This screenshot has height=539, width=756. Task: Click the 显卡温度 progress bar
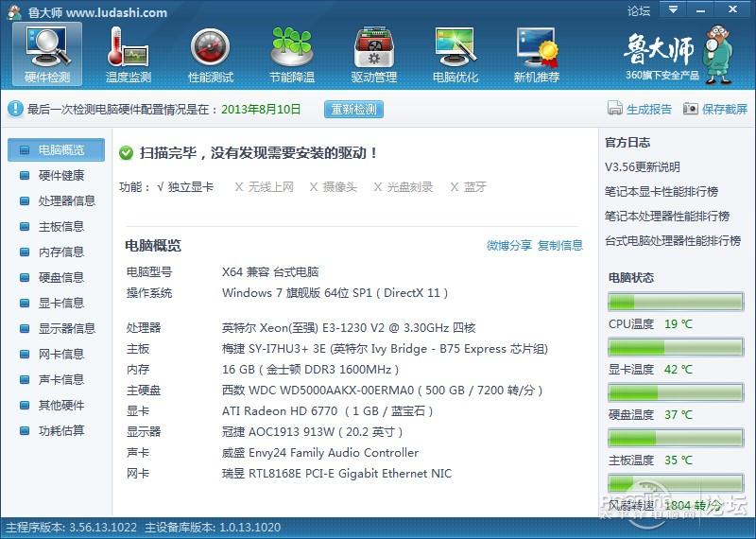[676, 347]
